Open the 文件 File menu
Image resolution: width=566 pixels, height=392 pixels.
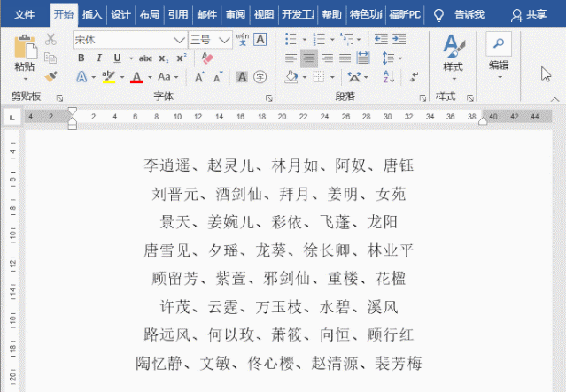(x=25, y=14)
